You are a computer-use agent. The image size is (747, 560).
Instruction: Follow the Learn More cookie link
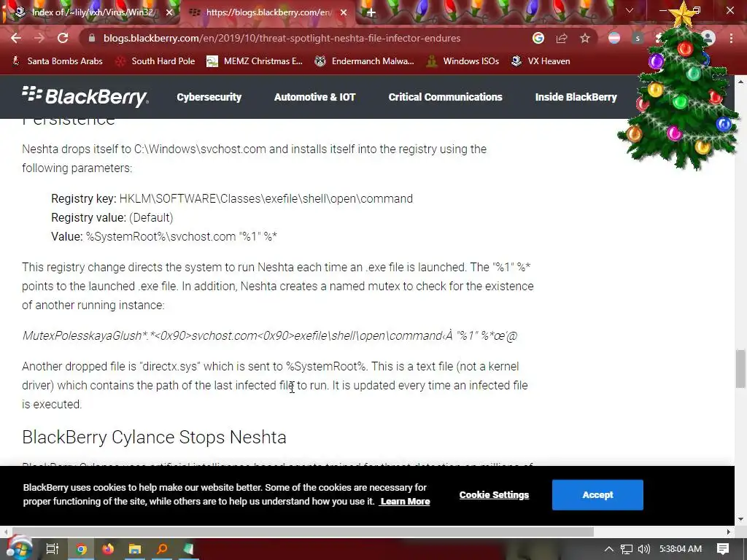(x=405, y=502)
